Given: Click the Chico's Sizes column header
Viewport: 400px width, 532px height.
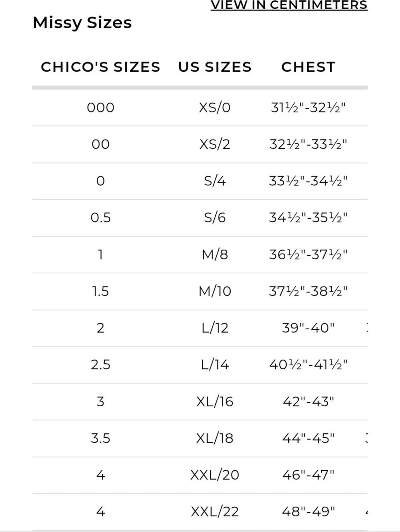Looking at the screenshot, I should pos(100,67).
